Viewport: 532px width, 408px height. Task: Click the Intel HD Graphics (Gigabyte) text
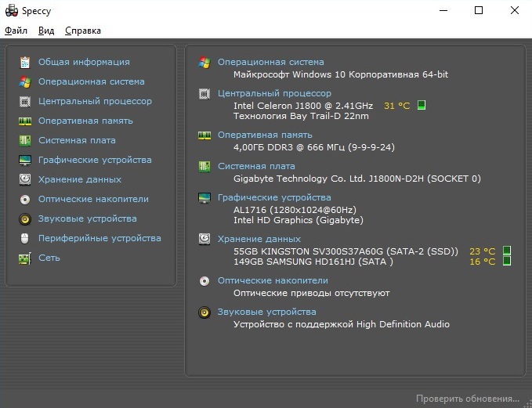299,220
